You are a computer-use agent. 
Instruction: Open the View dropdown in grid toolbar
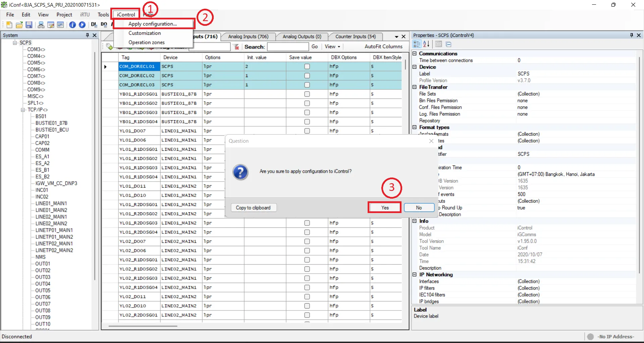point(332,47)
